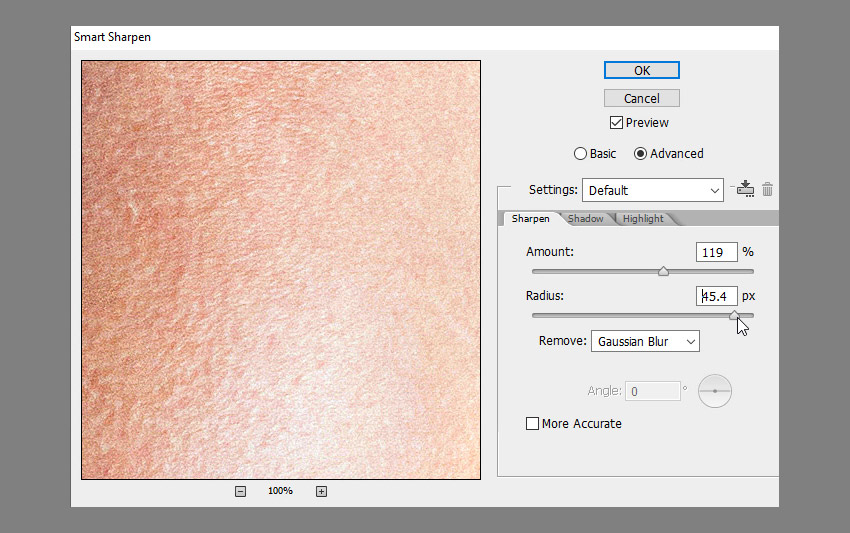850x533 pixels.
Task: Click the Amount percentage input field
Action: 717,252
